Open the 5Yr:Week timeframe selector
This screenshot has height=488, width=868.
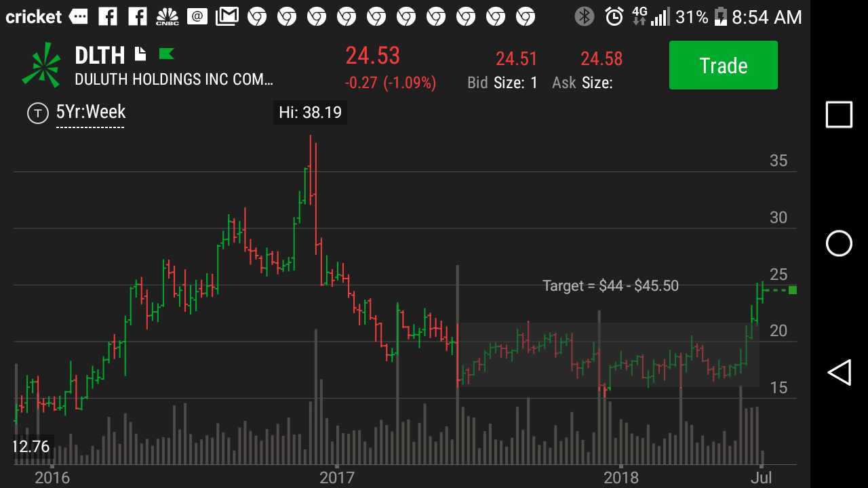[x=91, y=112]
